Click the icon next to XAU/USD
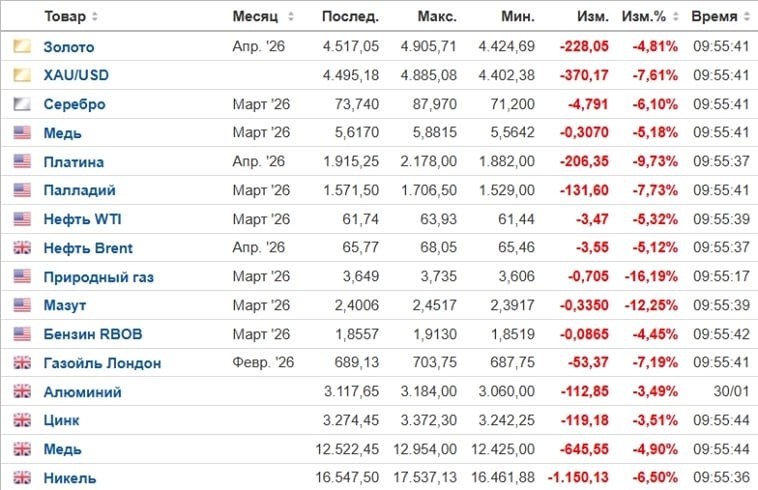 click(x=22, y=75)
